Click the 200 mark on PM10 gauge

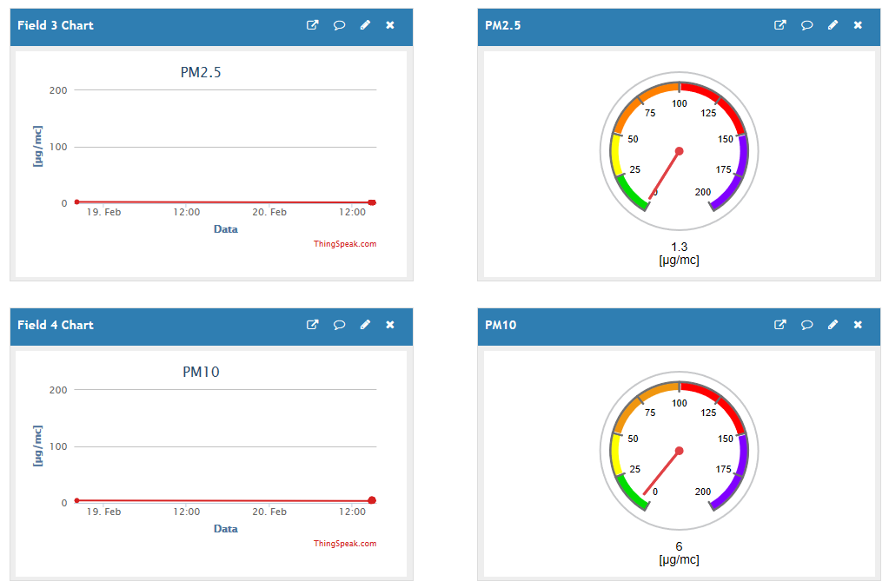pyautogui.click(x=703, y=492)
